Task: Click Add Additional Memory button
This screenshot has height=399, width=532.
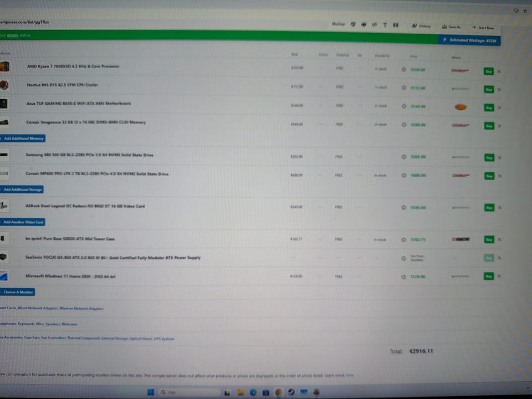Action: [x=22, y=139]
